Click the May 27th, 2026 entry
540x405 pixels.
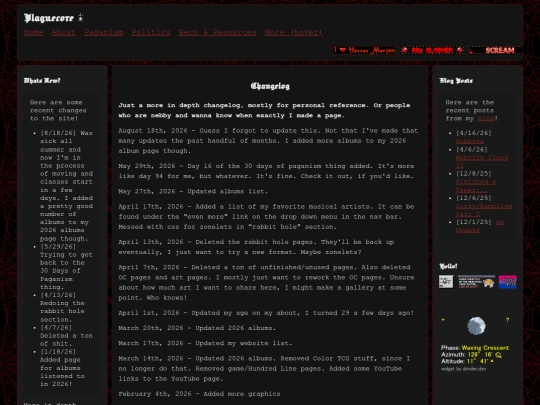tap(193, 191)
